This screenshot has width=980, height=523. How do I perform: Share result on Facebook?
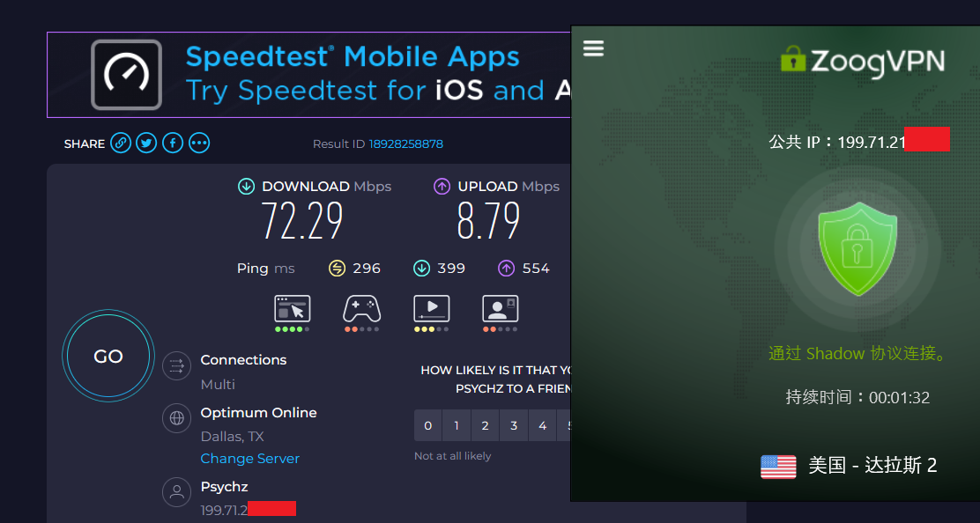coord(173,144)
